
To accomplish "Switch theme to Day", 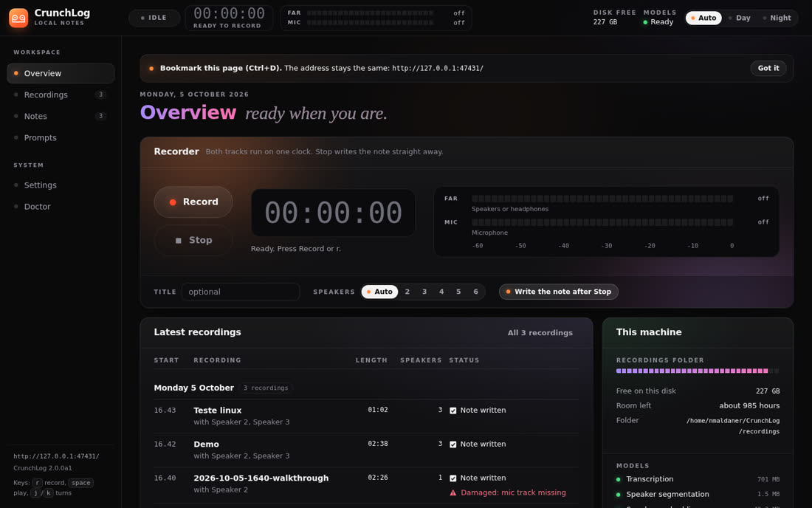I will pos(740,18).
